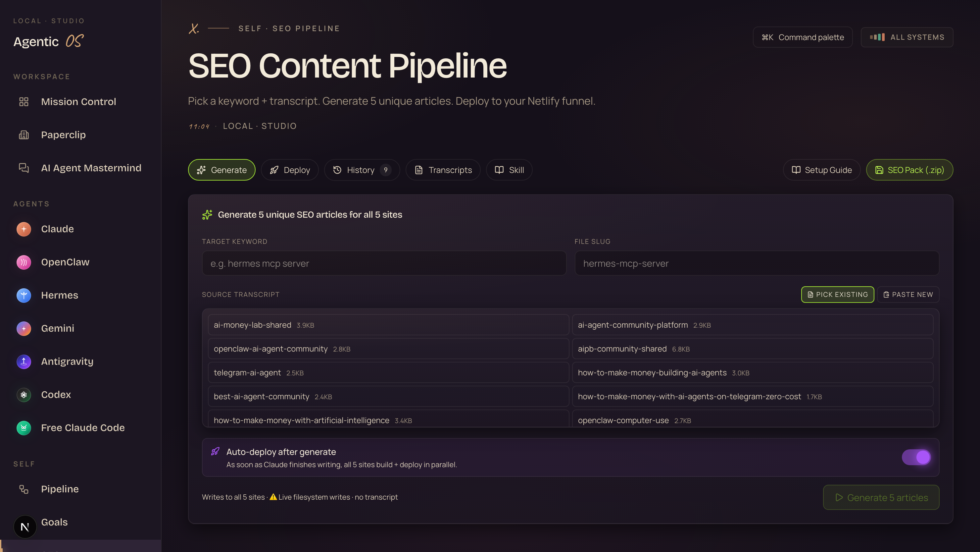Click the History count badge 9
980x552 pixels.
pyautogui.click(x=385, y=170)
